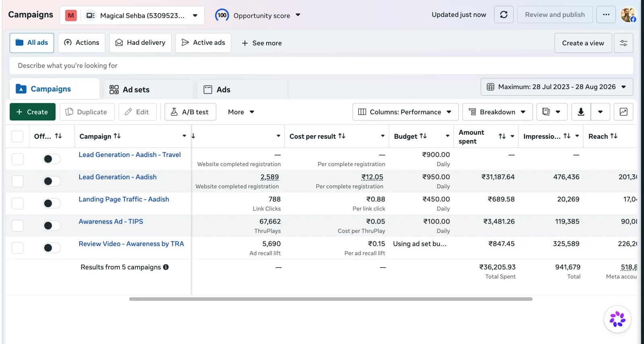The image size is (644, 344).
Task: Open the Breakdown dropdown
Action: click(x=497, y=112)
